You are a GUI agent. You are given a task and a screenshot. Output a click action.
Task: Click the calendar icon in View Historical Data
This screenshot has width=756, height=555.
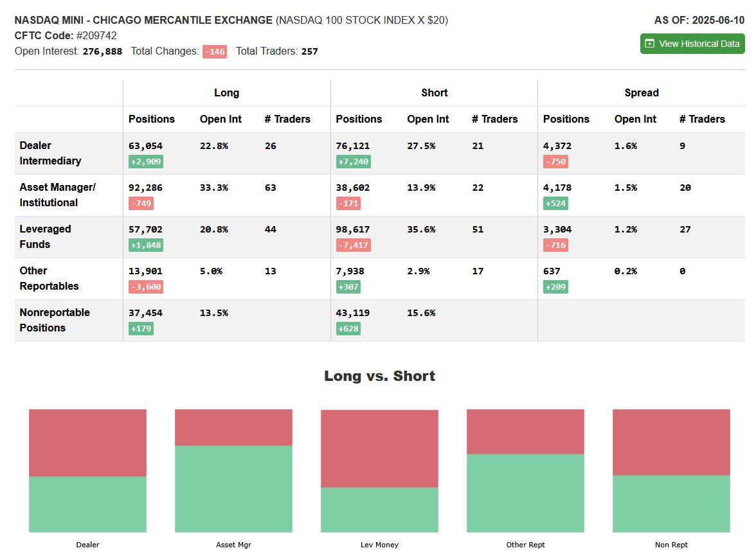pyautogui.click(x=649, y=44)
